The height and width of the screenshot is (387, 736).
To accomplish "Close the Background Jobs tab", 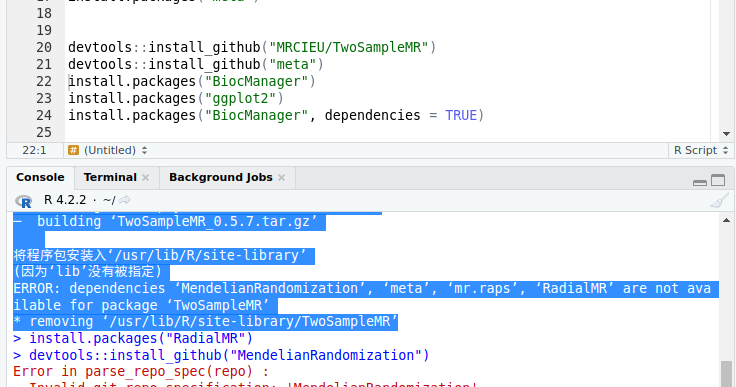I will [282, 178].
